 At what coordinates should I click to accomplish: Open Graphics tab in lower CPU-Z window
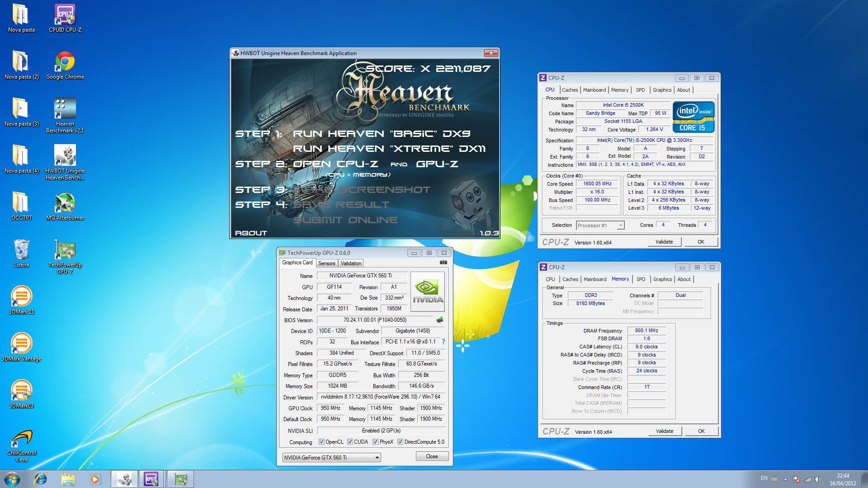[x=662, y=279]
